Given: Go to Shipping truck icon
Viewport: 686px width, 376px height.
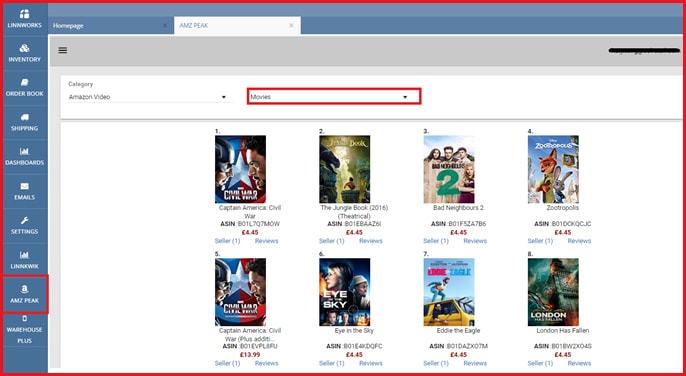Looking at the screenshot, I should point(24,117).
